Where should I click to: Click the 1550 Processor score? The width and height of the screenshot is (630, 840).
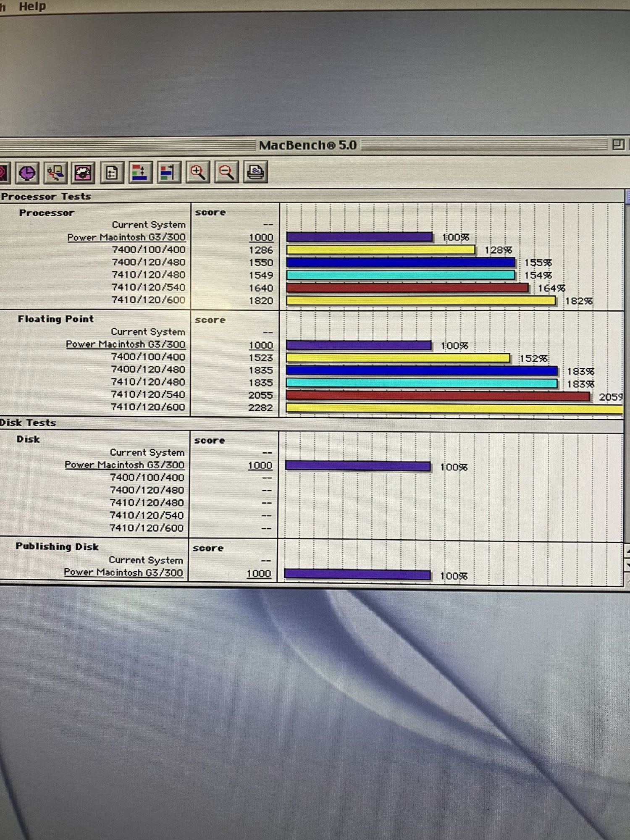click(x=261, y=263)
